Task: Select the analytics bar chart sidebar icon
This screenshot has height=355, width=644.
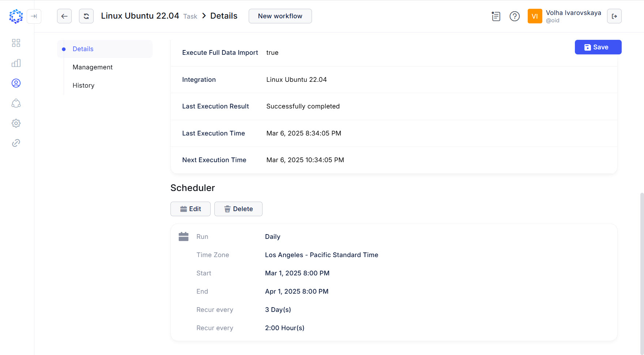Action: coord(16,63)
